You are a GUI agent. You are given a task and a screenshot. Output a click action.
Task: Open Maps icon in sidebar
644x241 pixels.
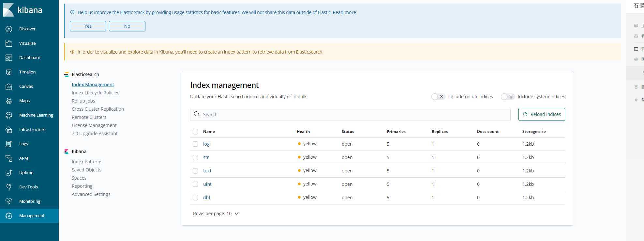coord(9,101)
